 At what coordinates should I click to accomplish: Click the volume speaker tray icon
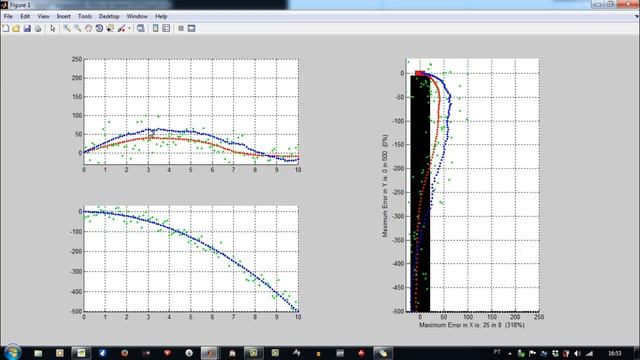[x=577, y=353]
